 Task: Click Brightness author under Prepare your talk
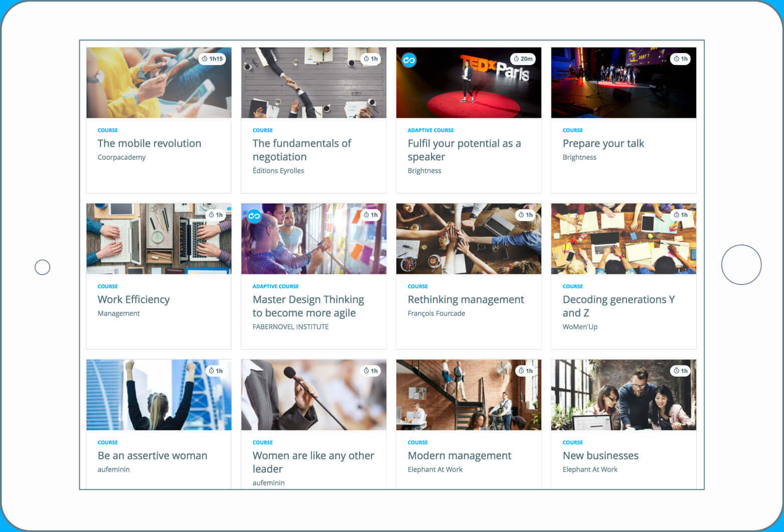tap(579, 157)
